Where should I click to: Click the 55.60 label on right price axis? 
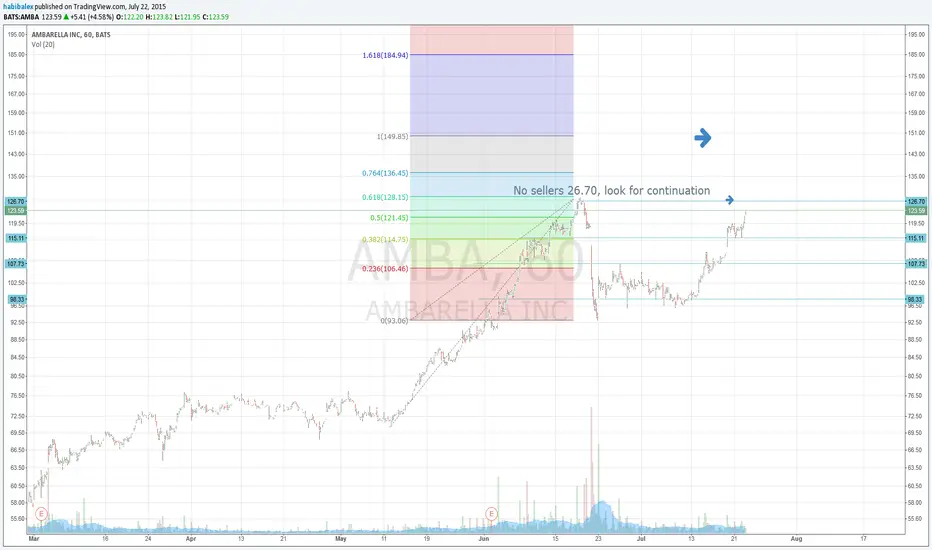coord(916,518)
